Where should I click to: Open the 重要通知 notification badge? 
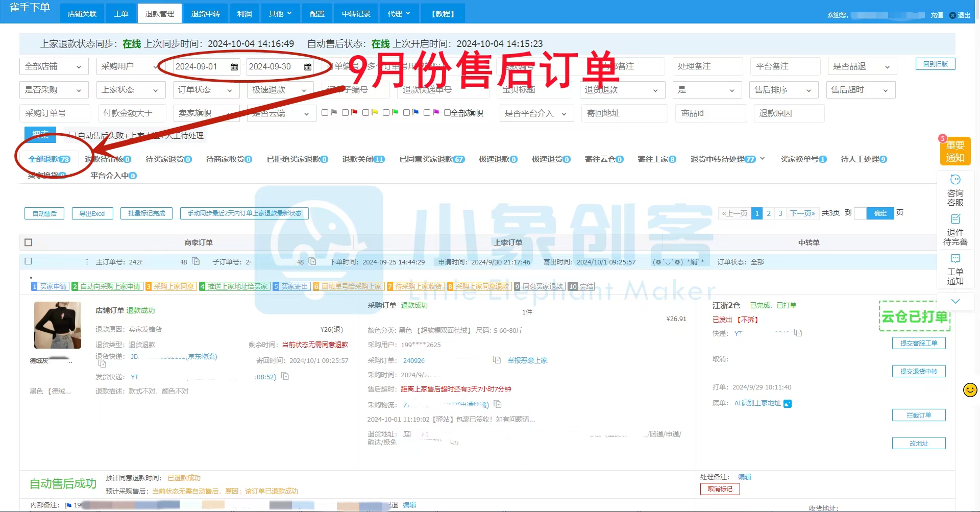pyautogui.click(x=955, y=151)
